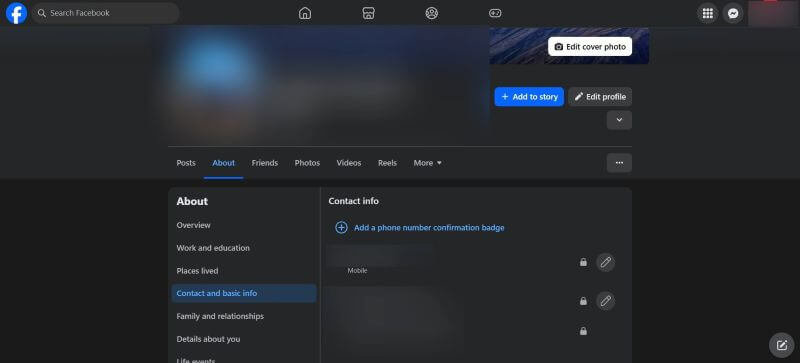This screenshot has height=363, width=800.
Task: Open the Messenger icon
Action: click(733, 13)
